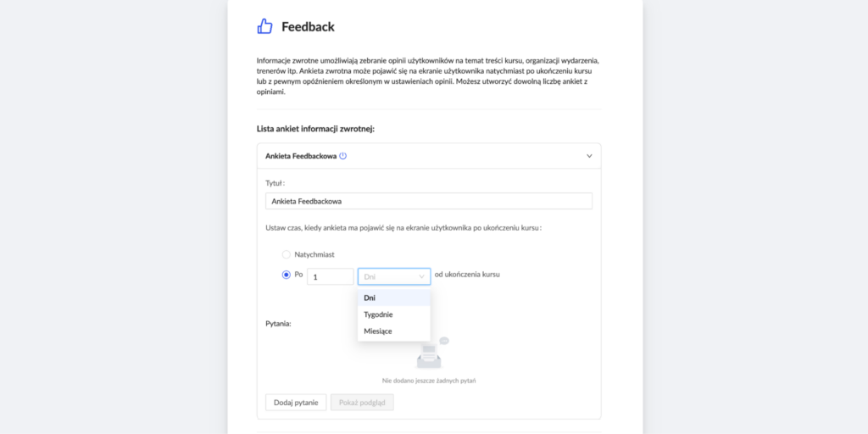Focus the Tytuł text field
Viewport: 868px width, 434px height.
point(428,201)
